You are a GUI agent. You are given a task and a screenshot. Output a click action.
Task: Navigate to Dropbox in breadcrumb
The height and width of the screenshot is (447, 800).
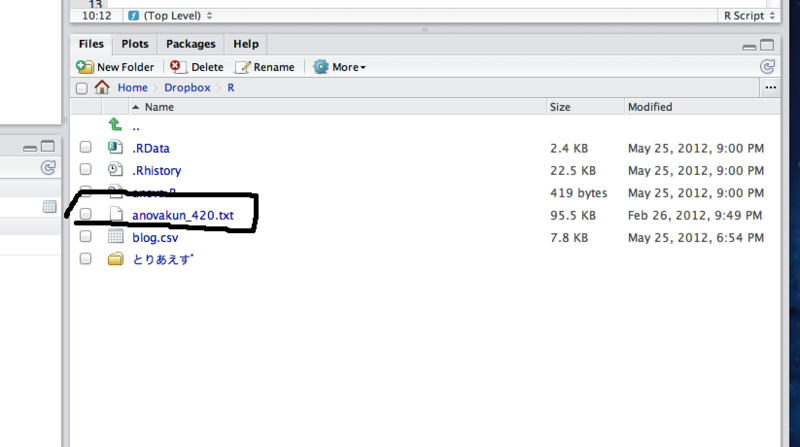coord(187,88)
